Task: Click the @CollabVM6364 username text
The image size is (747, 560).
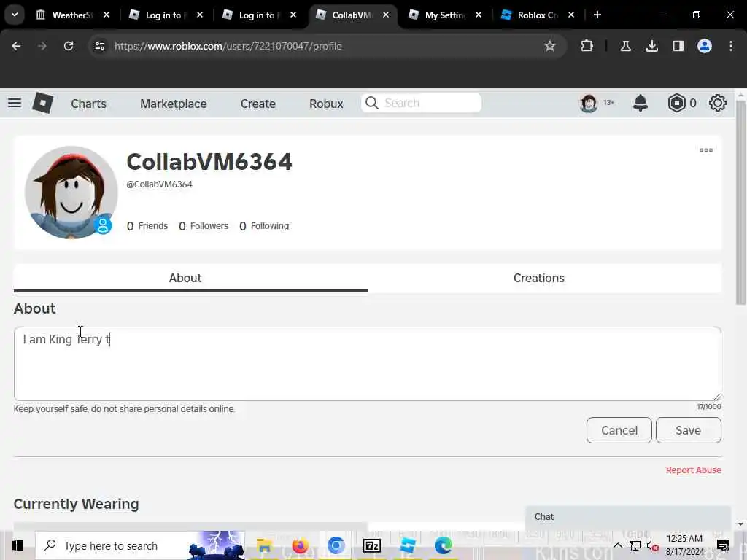Action: point(159,184)
